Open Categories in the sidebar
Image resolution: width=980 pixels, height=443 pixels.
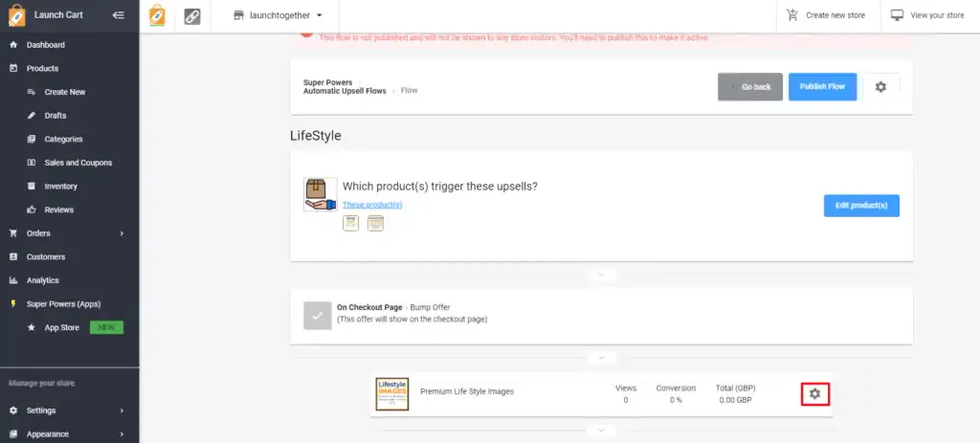click(63, 140)
